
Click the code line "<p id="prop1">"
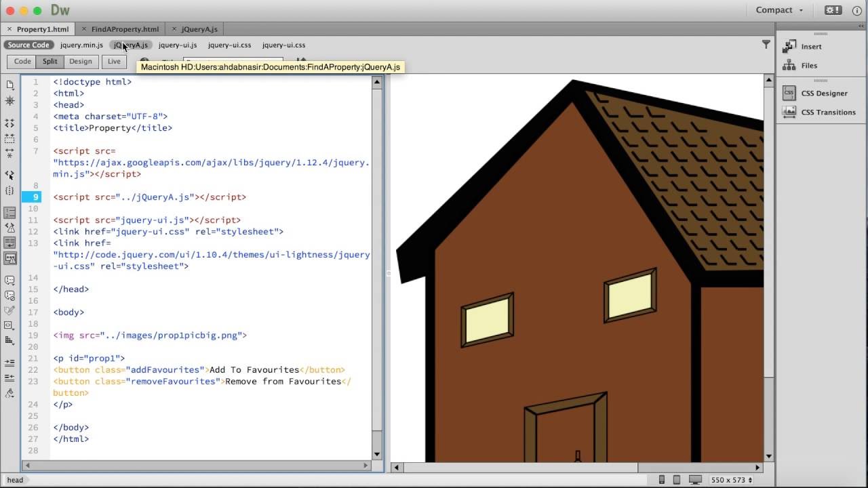tap(89, 359)
